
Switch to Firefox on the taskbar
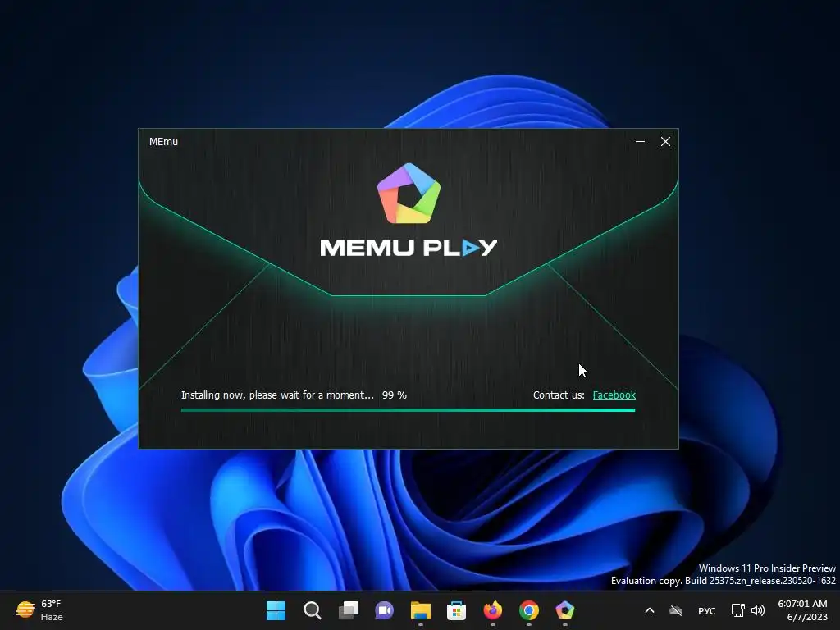click(x=493, y=610)
